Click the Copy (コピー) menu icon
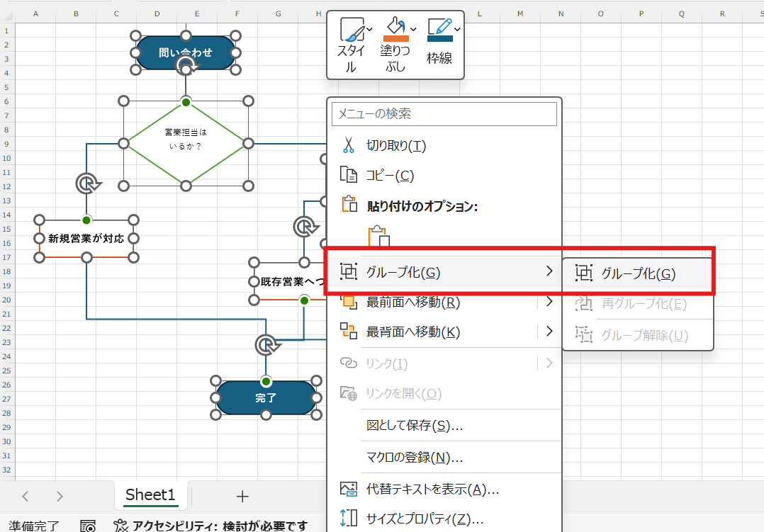 click(348, 175)
